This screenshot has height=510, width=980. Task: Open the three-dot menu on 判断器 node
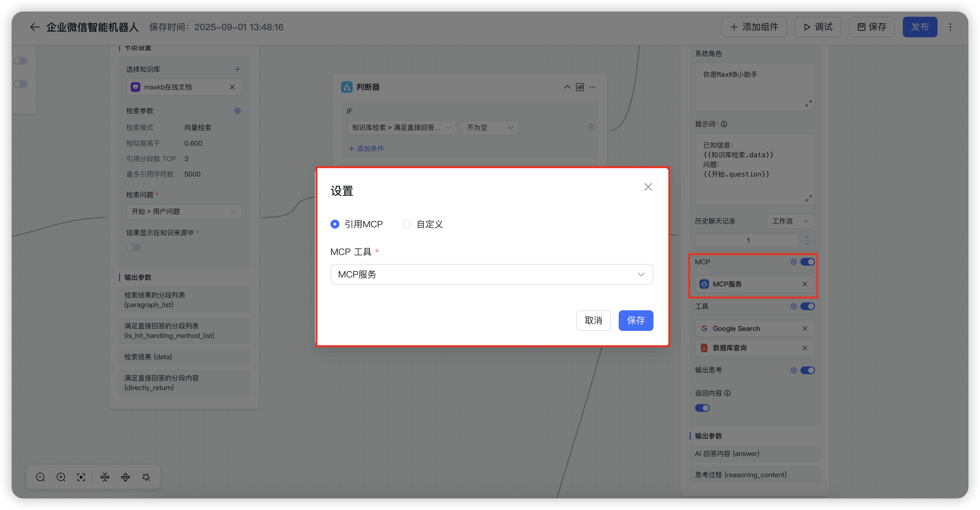point(592,87)
